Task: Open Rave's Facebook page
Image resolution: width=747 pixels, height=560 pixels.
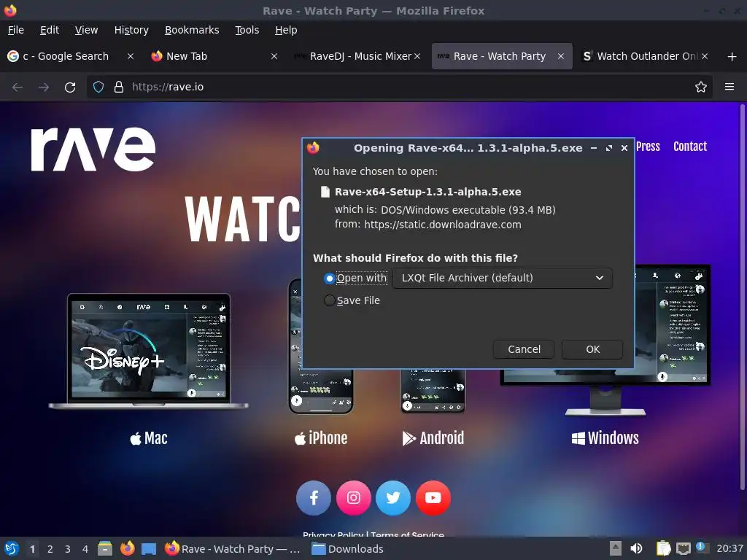Action: point(314,498)
